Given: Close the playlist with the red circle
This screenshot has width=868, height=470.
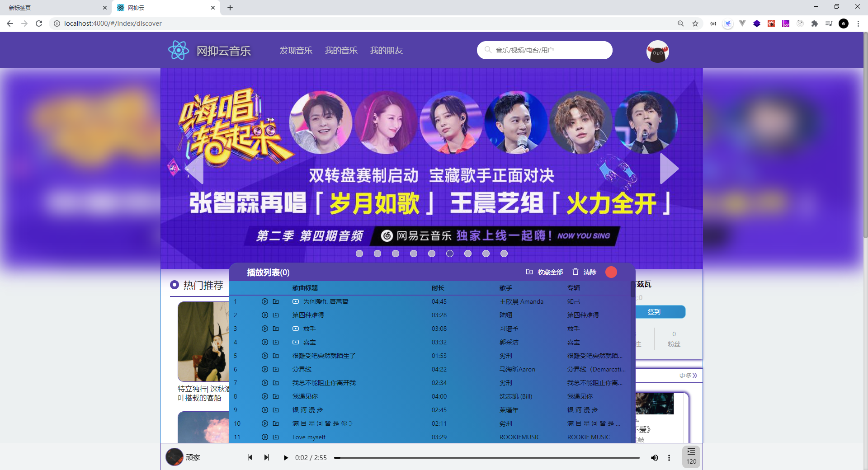Looking at the screenshot, I should coord(611,272).
